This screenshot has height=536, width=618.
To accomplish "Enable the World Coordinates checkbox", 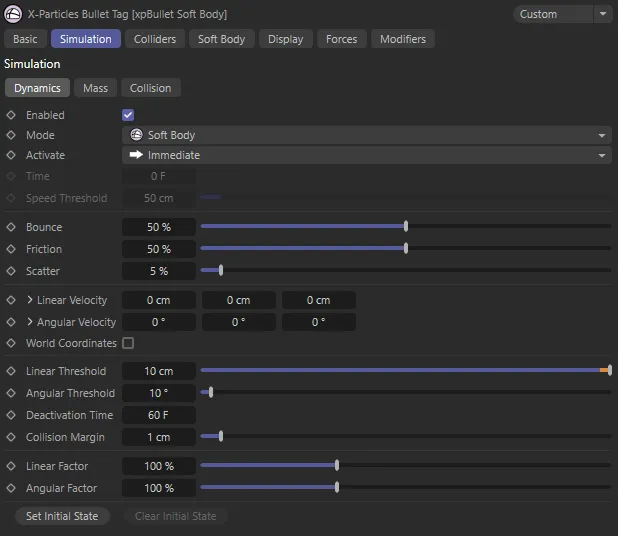I will coord(128,343).
